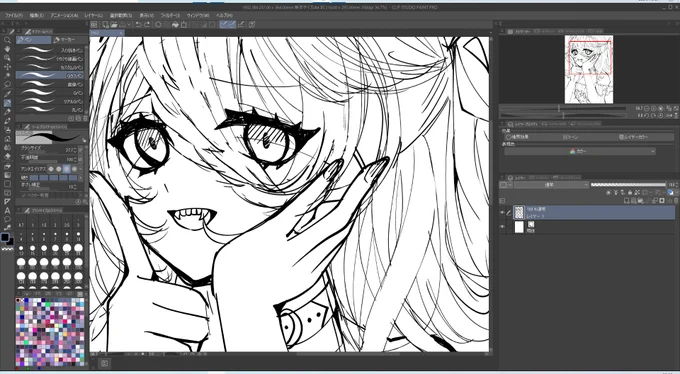Switch to the ペン sub tool tab
Screen dimensions: 680x374
33,40
